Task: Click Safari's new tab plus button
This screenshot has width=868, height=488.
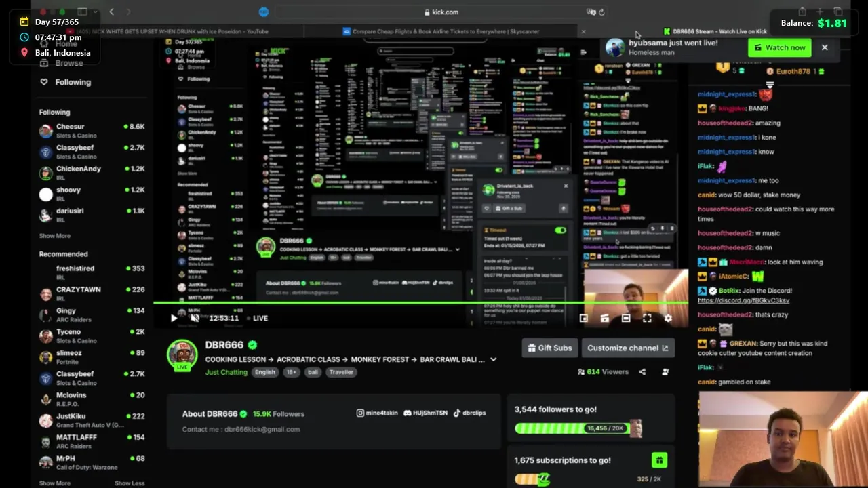Action: [820, 12]
